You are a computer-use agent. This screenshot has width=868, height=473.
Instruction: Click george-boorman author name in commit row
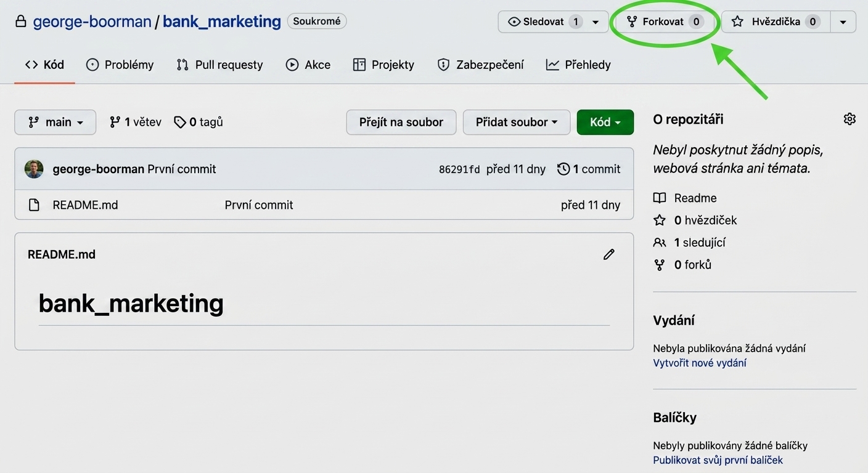tap(99, 169)
